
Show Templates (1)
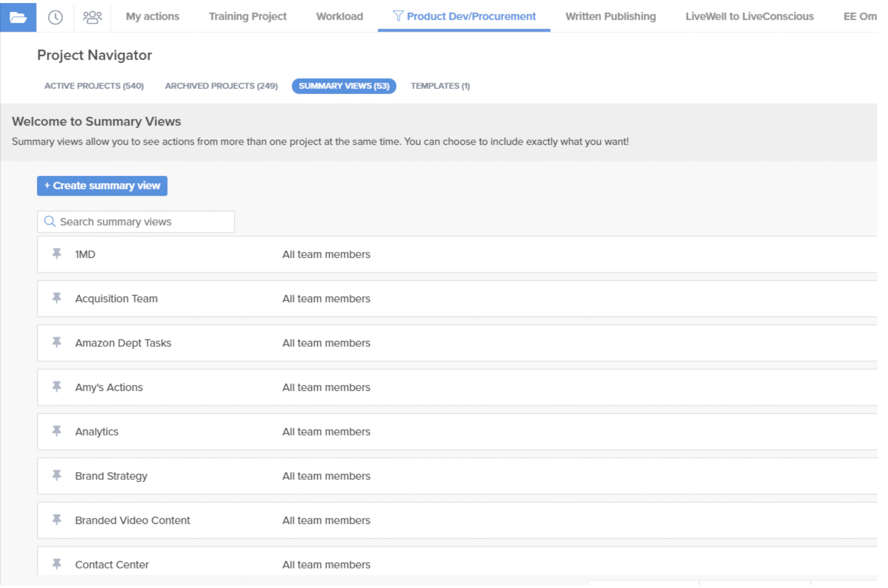[x=440, y=86]
